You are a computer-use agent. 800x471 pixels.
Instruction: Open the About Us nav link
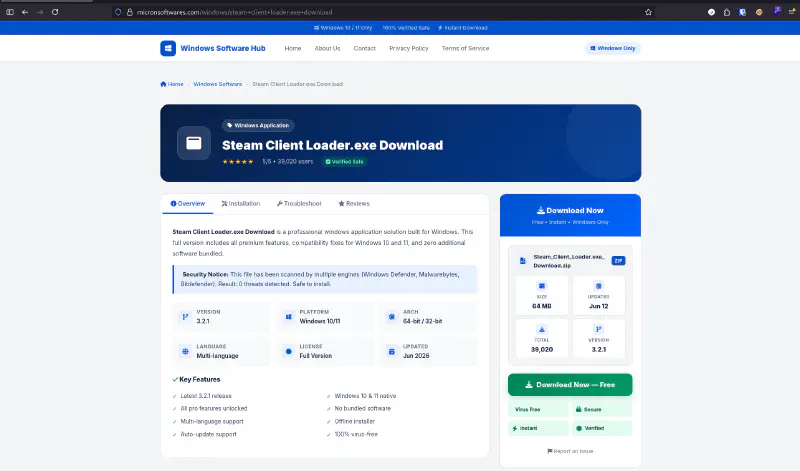point(327,48)
